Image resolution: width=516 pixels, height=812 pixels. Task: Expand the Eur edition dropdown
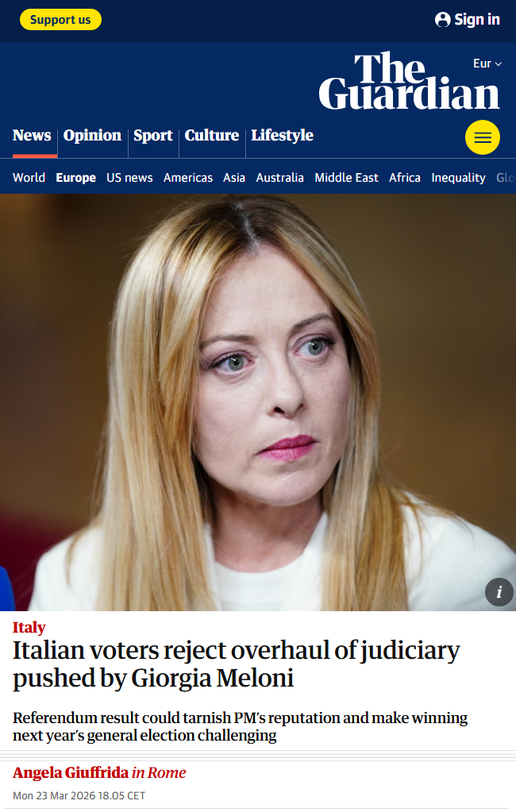click(x=487, y=63)
